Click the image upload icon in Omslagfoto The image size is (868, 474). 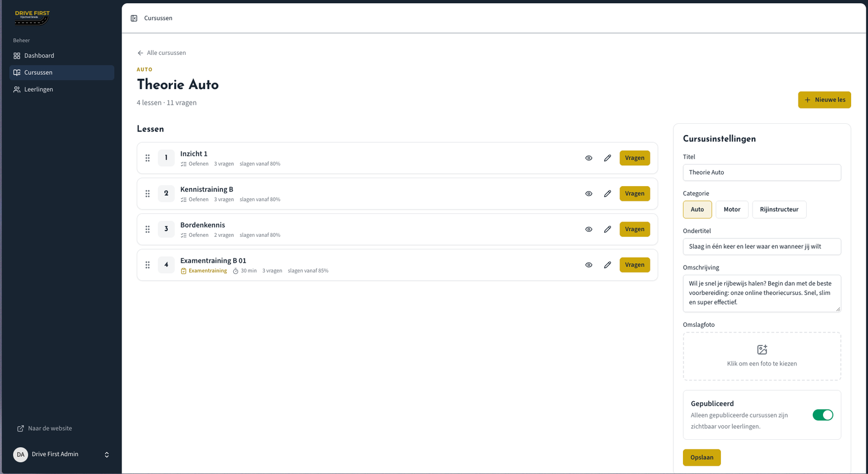tap(762, 350)
